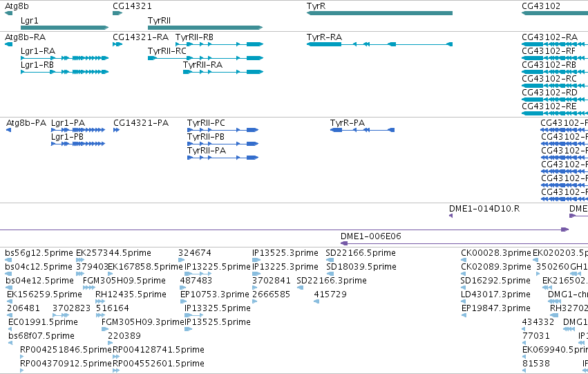Select the Lgr1-RA transcript glyph

pos(64,58)
